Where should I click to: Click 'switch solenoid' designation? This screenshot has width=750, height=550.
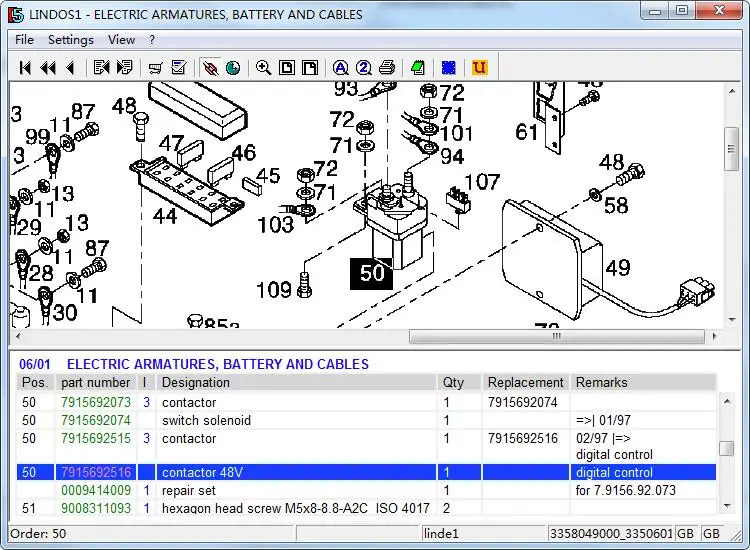(206, 421)
